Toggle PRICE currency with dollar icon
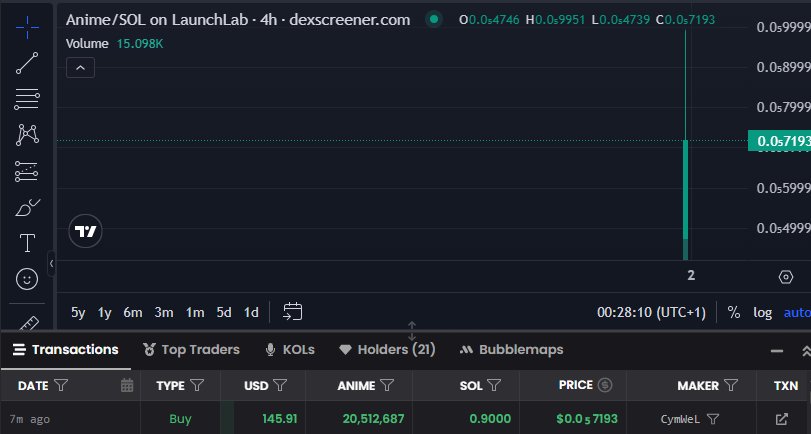The image size is (811, 434). [605, 385]
